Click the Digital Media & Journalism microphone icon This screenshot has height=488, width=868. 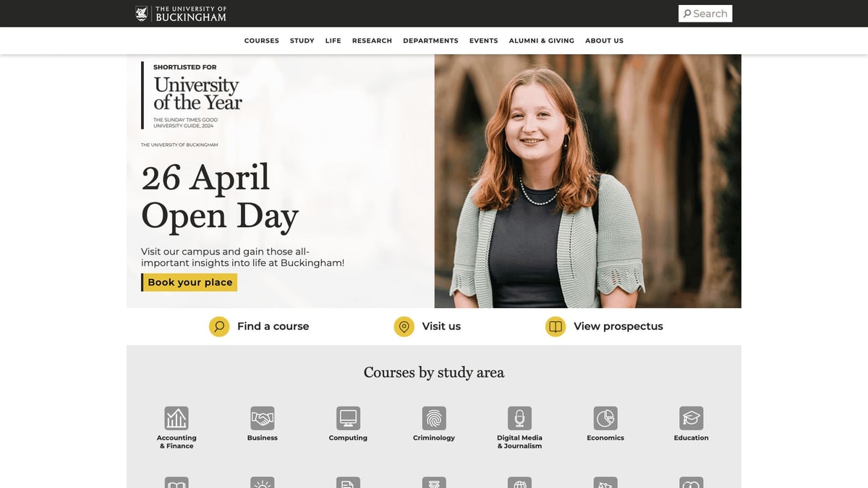tap(519, 417)
